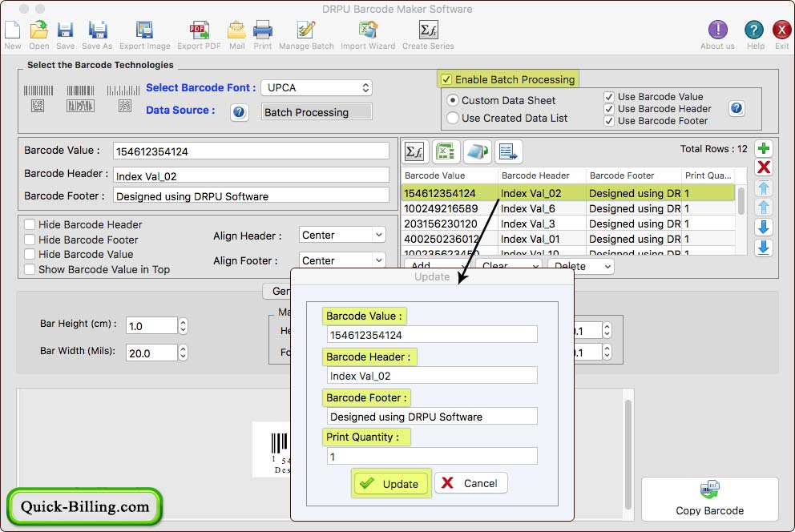Select the row with header Index Val_3
Screen dimensions: 795x532
[x=568, y=224]
